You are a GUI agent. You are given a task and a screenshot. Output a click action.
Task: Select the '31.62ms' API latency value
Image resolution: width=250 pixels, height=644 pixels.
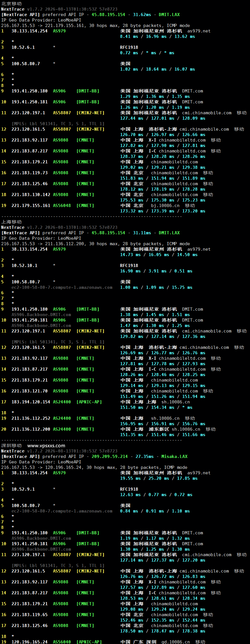[x=142, y=14]
